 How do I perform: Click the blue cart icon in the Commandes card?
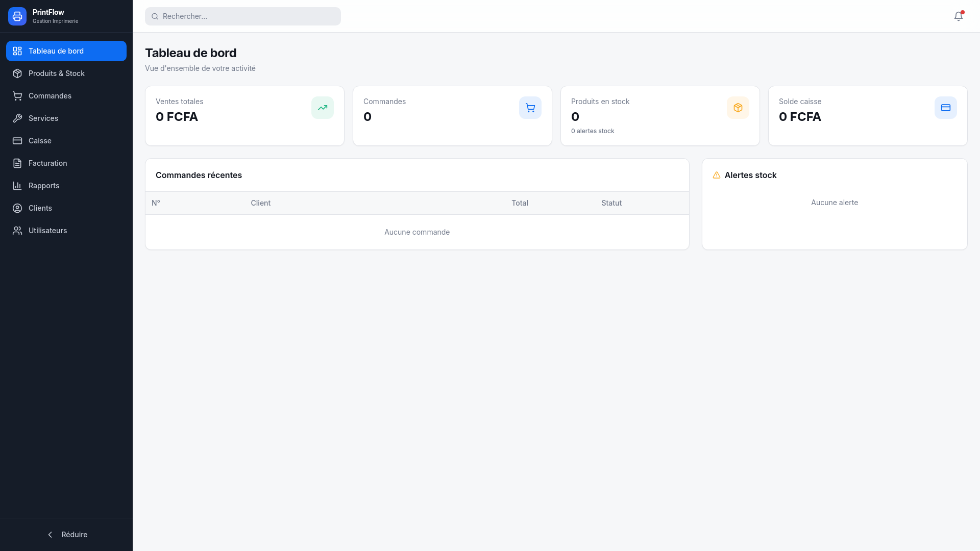click(530, 108)
